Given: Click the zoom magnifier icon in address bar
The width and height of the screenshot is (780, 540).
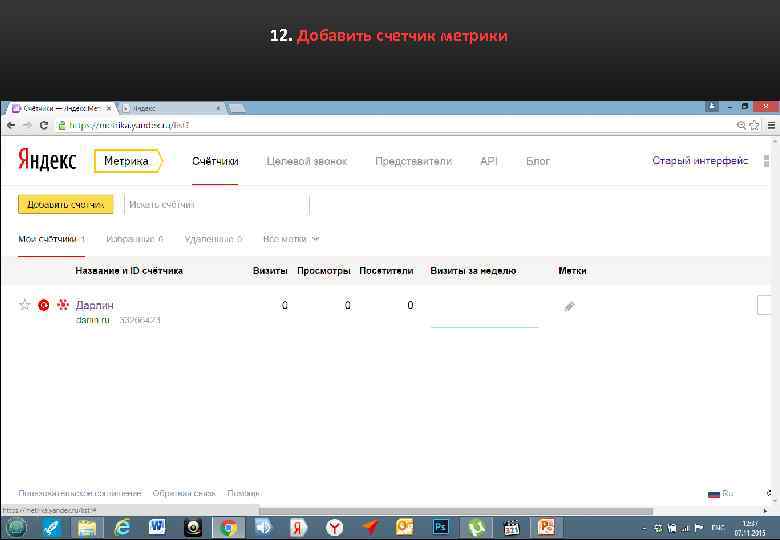Looking at the screenshot, I should [741, 125].
